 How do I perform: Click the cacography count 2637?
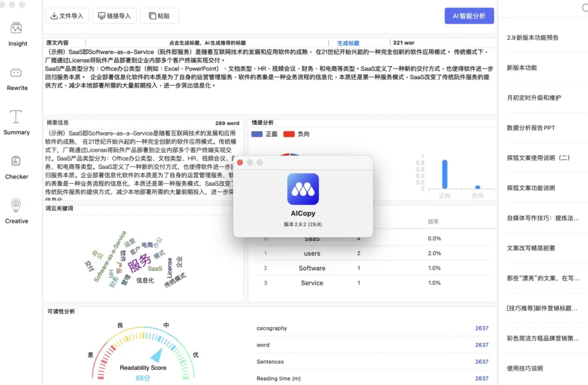482,328
